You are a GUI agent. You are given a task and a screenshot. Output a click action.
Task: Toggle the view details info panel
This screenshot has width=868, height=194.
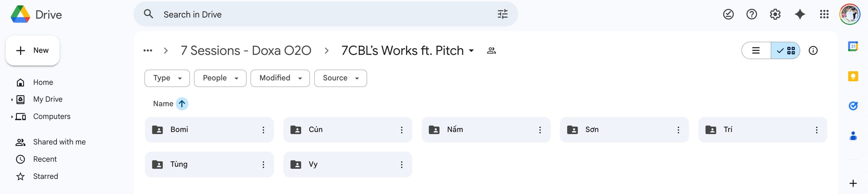813,51
